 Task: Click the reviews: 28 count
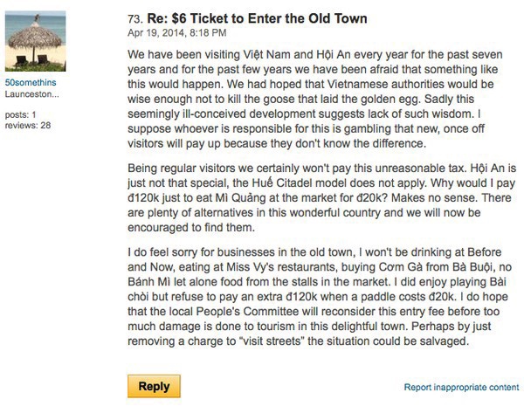coord(27,125)
